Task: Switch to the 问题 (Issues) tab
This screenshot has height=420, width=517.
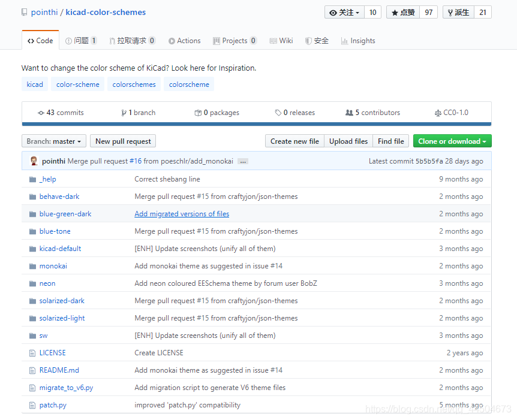Action: coord(81,41)
